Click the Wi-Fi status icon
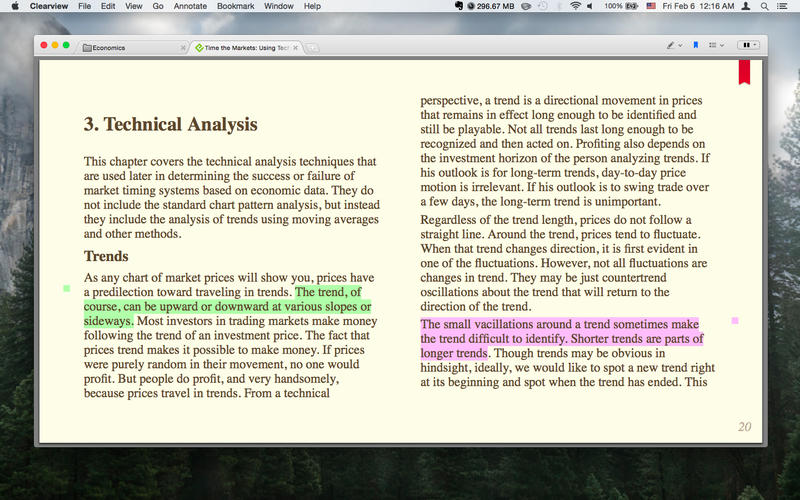Viewport: 800px width, 500px height. [575, 6]
